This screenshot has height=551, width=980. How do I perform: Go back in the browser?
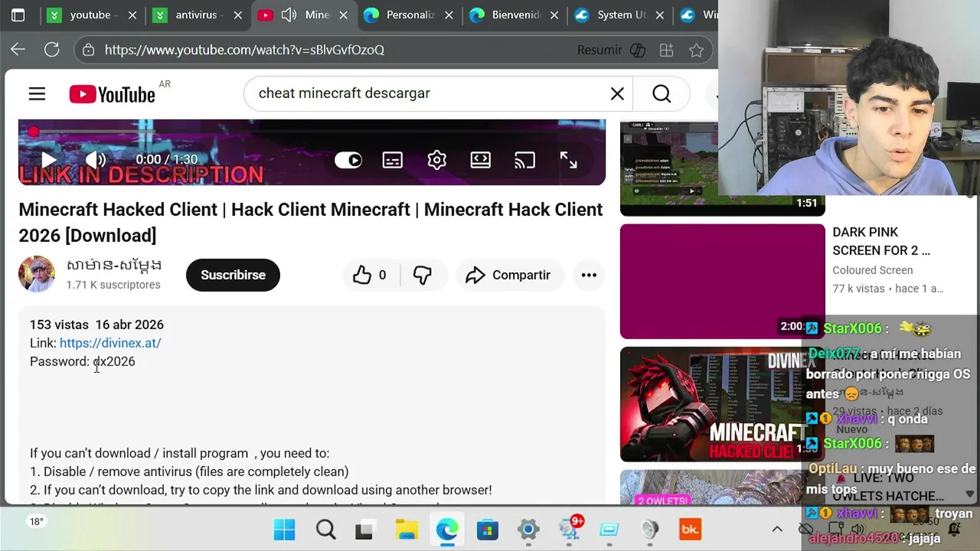18,50
